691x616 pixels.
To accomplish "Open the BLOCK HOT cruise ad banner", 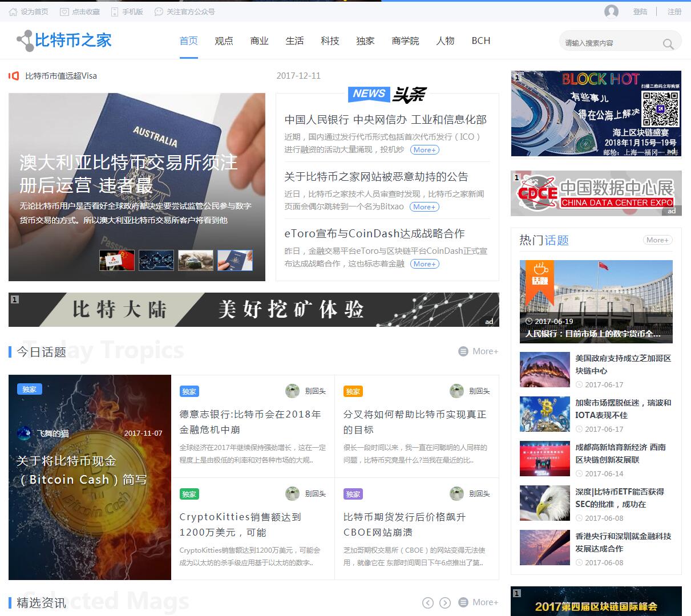I will [x=596, y=114].
